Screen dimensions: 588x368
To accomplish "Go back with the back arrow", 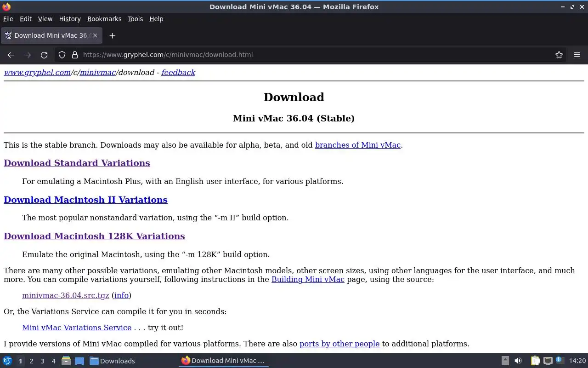I will (11, 55).
